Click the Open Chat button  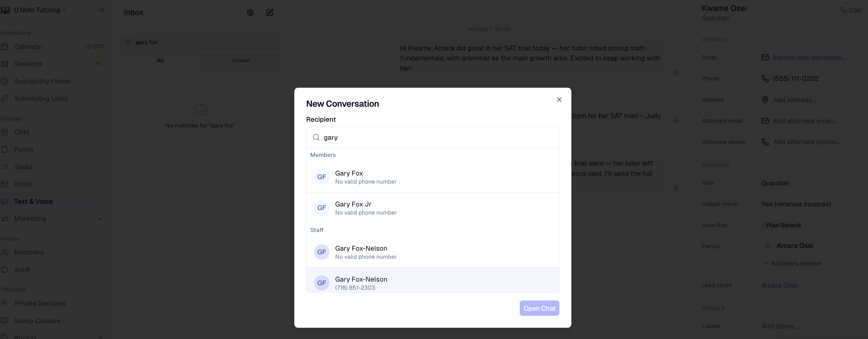pyautogui.click(x=539, y=308)
